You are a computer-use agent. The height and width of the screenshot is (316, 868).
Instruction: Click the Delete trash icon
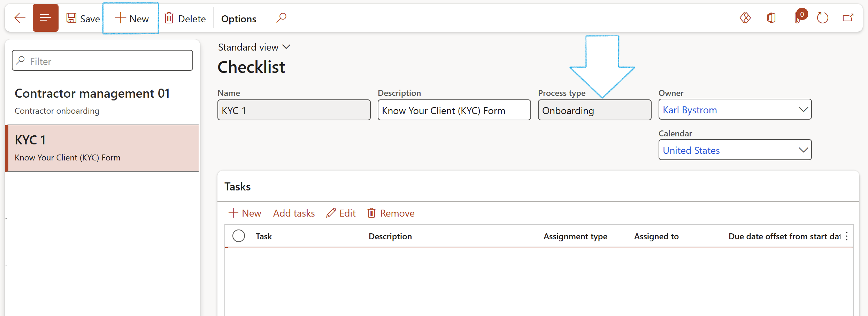(169, 18)
